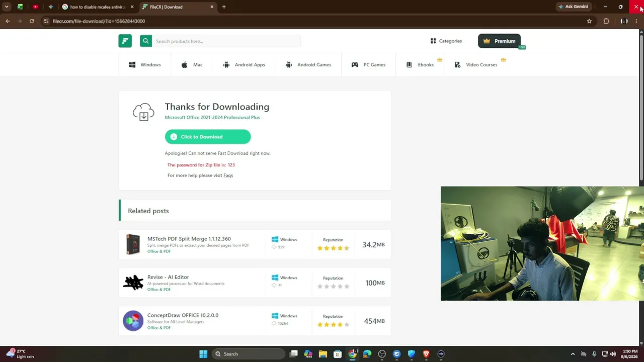This screenshot has height=362, width=644.
Task: Open a new browser tab
Action: 224,7
